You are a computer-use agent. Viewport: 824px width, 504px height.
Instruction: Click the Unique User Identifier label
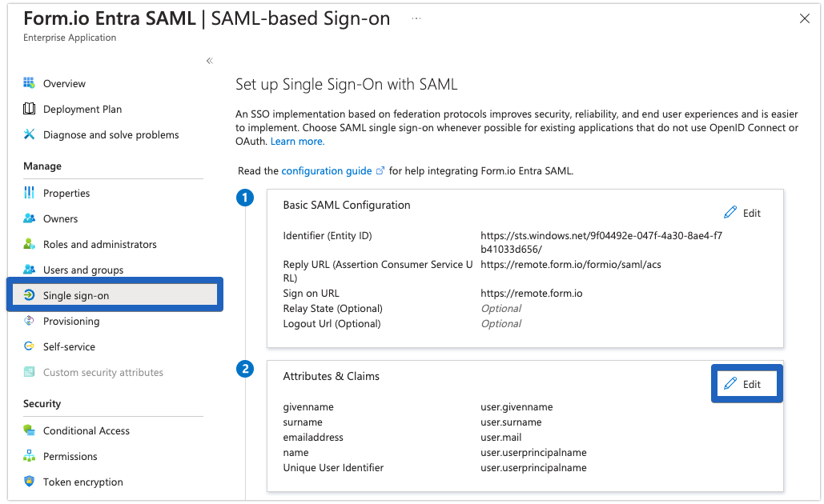point(333,468)
